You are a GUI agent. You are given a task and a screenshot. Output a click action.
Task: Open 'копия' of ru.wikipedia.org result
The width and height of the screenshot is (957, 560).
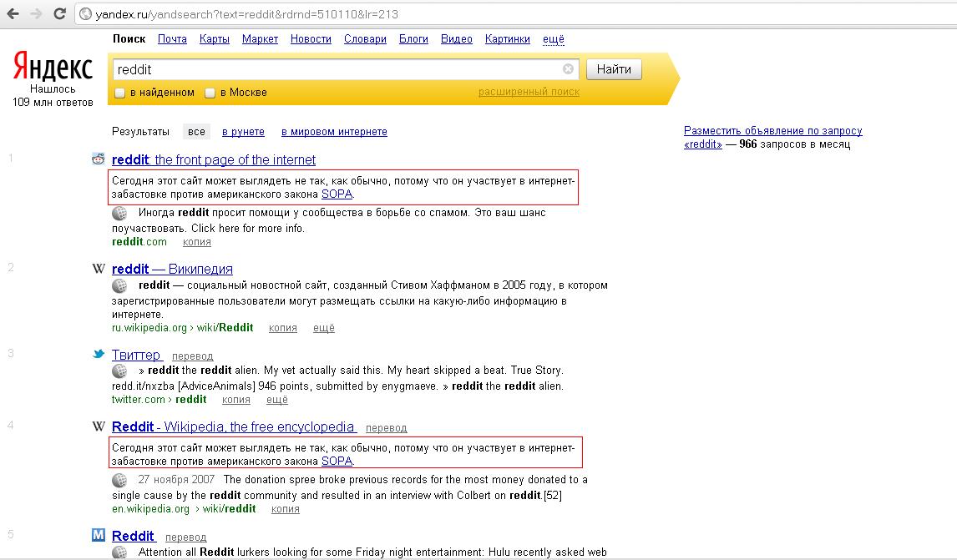pyautogui.click(x=283, y=328)
